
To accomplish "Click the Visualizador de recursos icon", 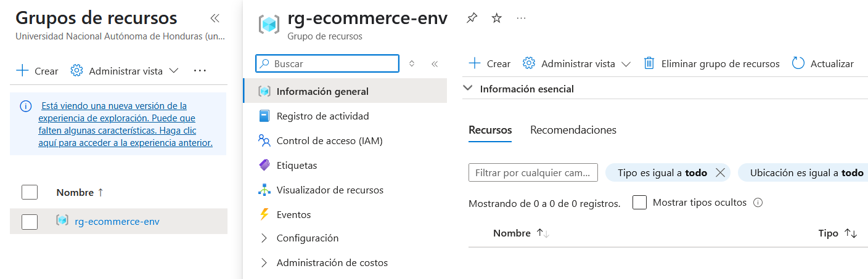I will tap(264, 190).
